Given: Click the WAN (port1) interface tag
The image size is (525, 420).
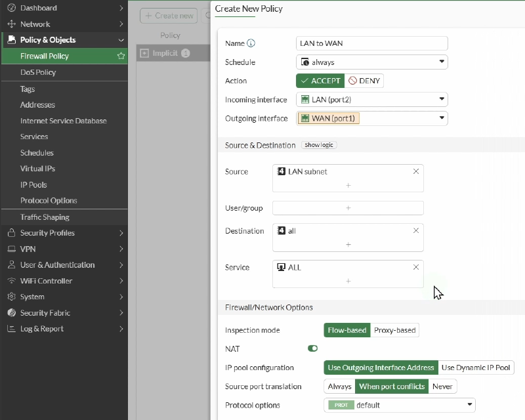Looking at the screenshot, I should [329, 118].
